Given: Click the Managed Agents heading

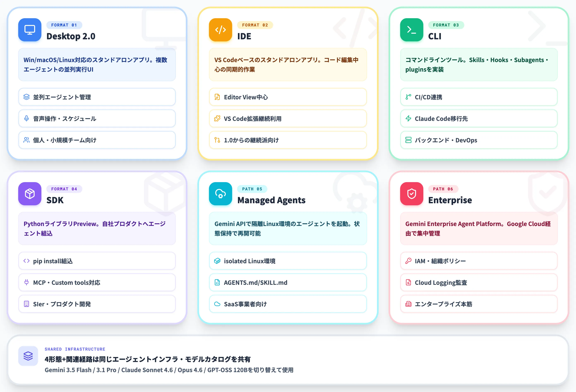Looking at the screenshot, I should 271,200.
